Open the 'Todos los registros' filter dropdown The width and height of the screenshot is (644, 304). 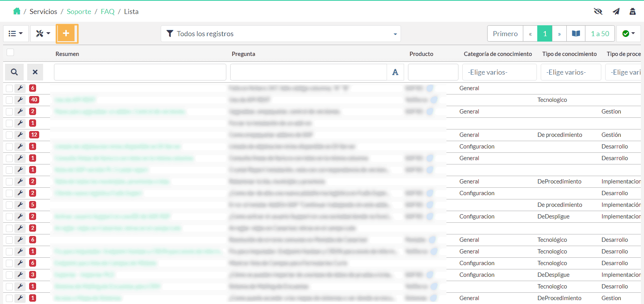(281, 34)
